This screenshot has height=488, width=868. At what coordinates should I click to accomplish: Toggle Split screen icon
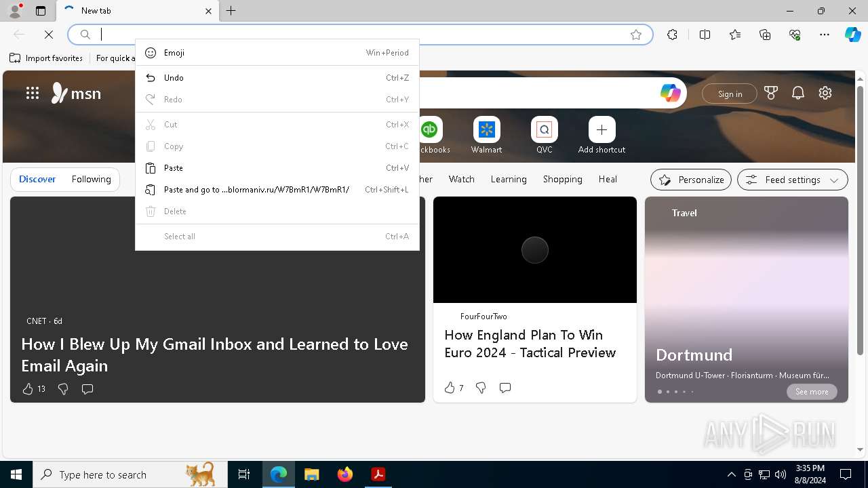pyautogui.click(x=705, y=35)
